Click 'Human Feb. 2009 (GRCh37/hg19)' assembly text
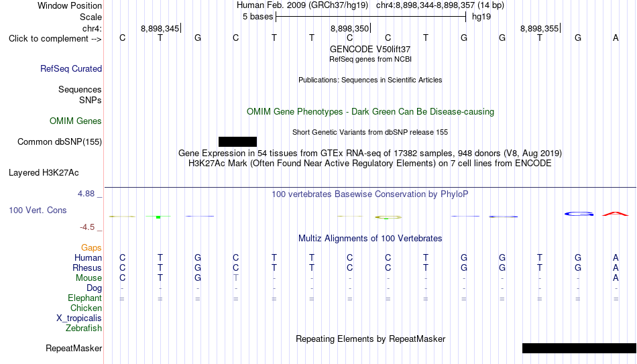The width and height of the screenshot is (637, 364). (302, 5)
